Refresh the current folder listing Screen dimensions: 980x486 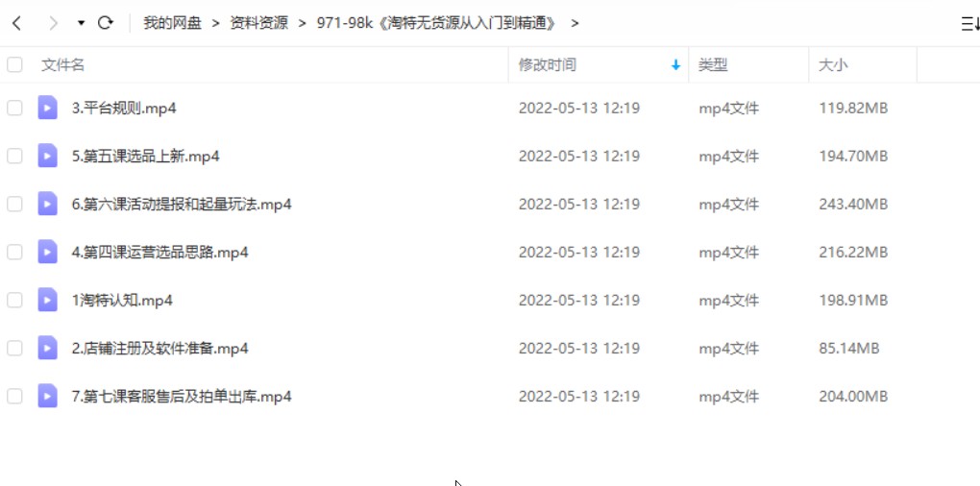click(x=106, y=23)
